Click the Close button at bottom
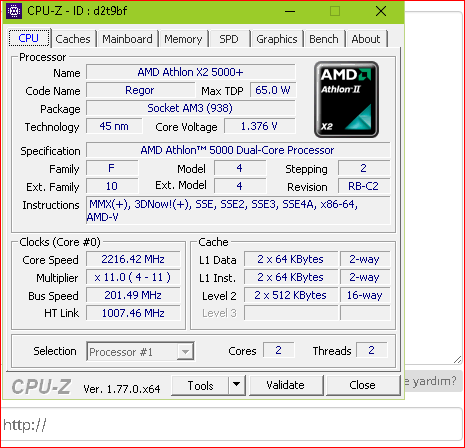The image size is (465, 448). (363, 385)
